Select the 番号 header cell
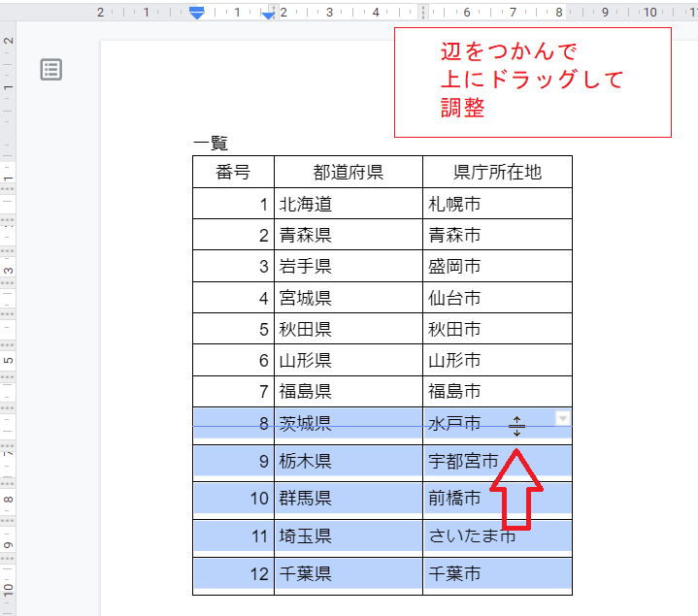698x616 pixels. [233, 172]
